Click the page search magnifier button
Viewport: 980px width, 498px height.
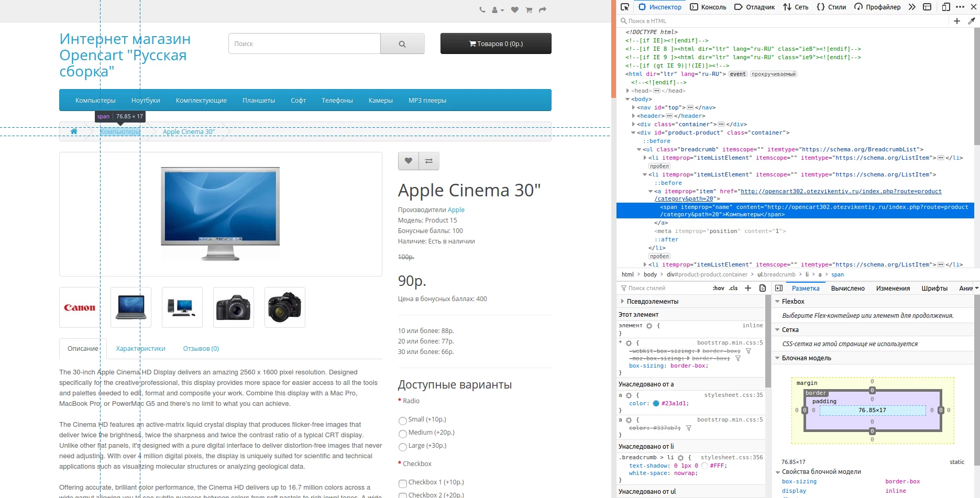(x=402, y=43)
